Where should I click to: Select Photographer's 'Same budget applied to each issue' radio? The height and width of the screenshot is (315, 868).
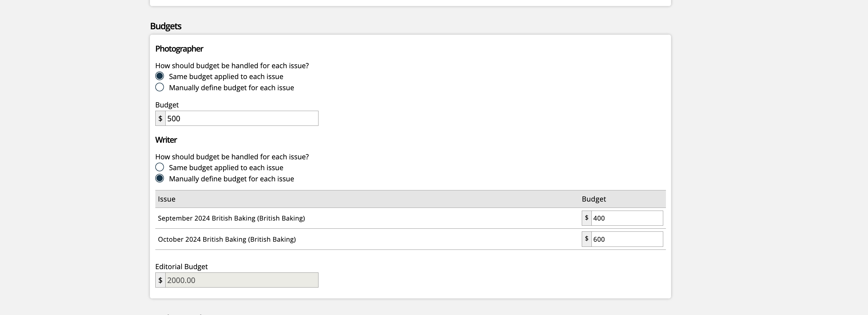[160, 76]
